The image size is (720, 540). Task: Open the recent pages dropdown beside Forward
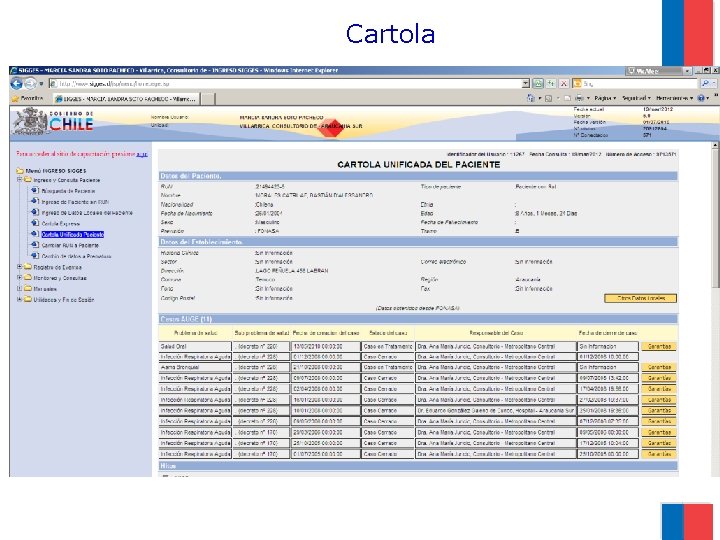tap(41, 84)
